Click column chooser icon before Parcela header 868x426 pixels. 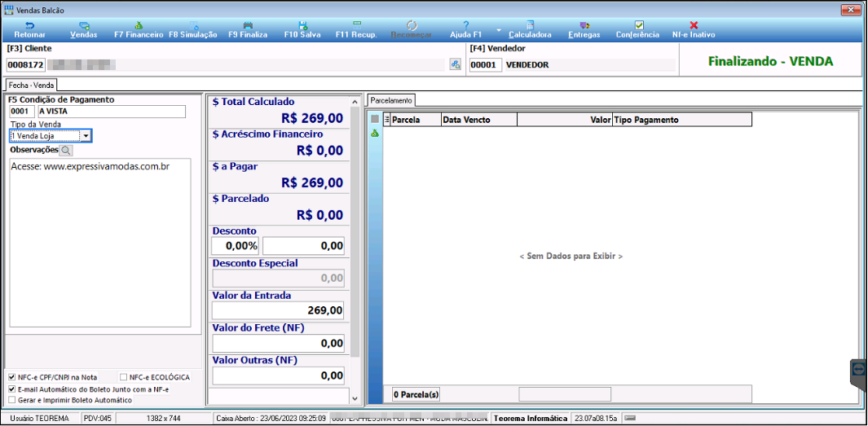pos(387,120)
